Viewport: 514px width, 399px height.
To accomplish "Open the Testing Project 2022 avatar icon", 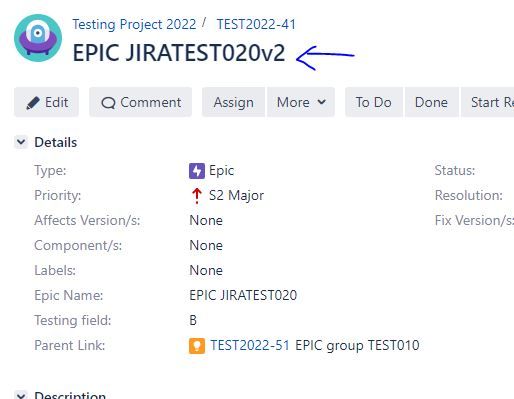I will click(38, 38).
